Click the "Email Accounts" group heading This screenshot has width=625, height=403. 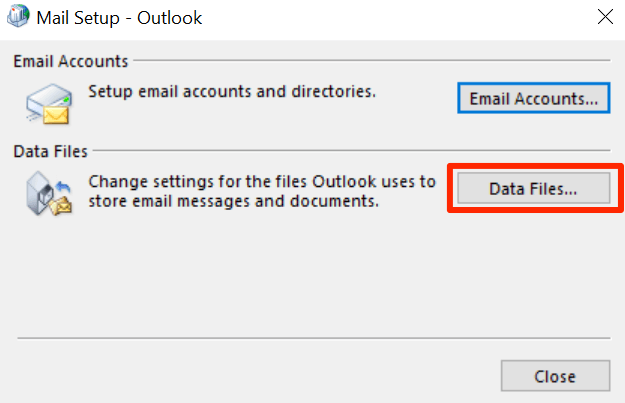coord(70,62)
